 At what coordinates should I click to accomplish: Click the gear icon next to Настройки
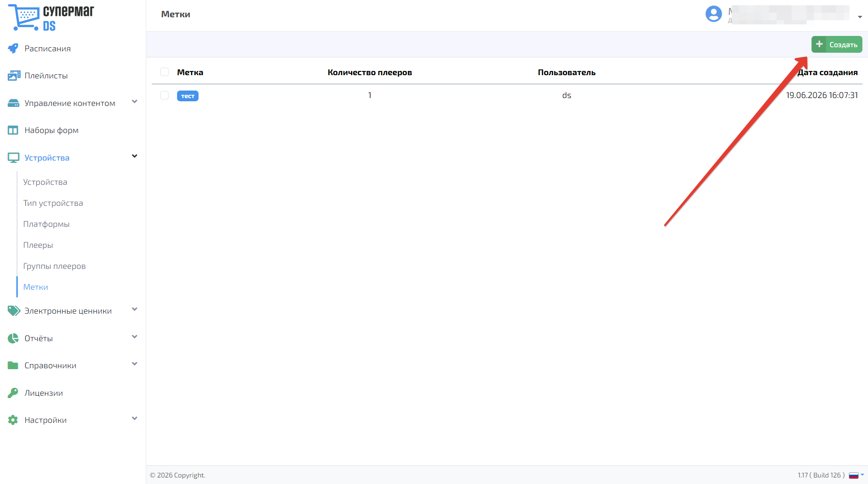[x=13, y=420]
